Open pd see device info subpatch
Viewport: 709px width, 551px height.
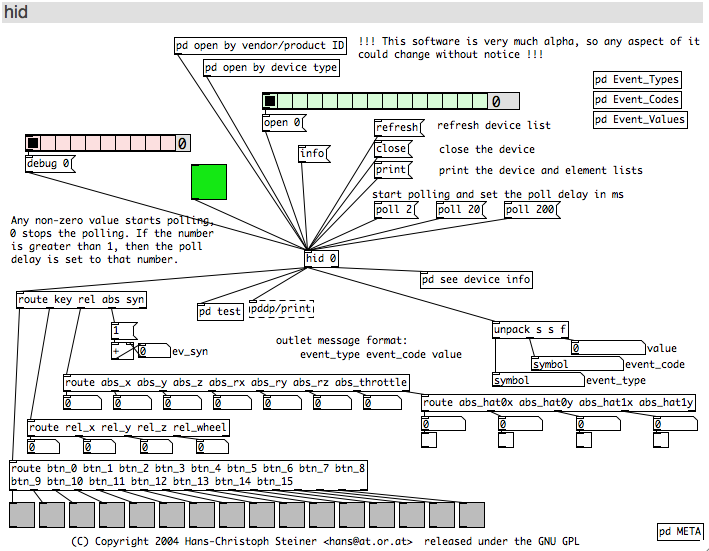476,280
